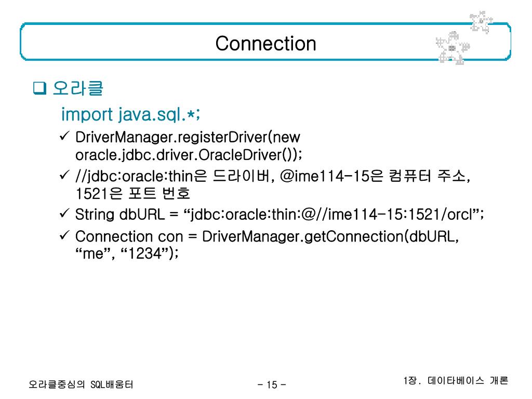The image size is (532, 399).
Task: Click the comment line starting "//jdbc:oracle:thin은"
Action: (273, 176)
